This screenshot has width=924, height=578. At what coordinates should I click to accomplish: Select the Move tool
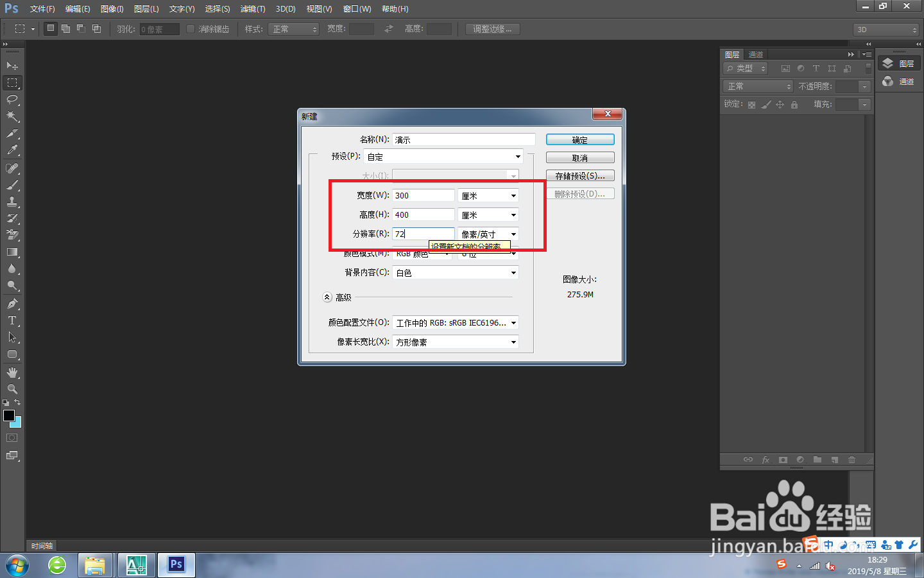click(13, 64)
